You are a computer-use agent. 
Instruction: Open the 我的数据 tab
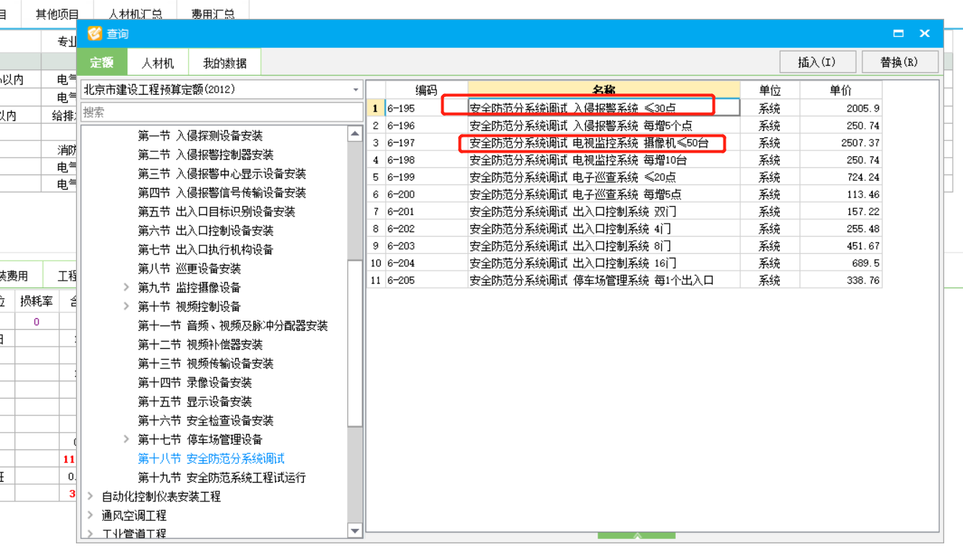[224, 63]
